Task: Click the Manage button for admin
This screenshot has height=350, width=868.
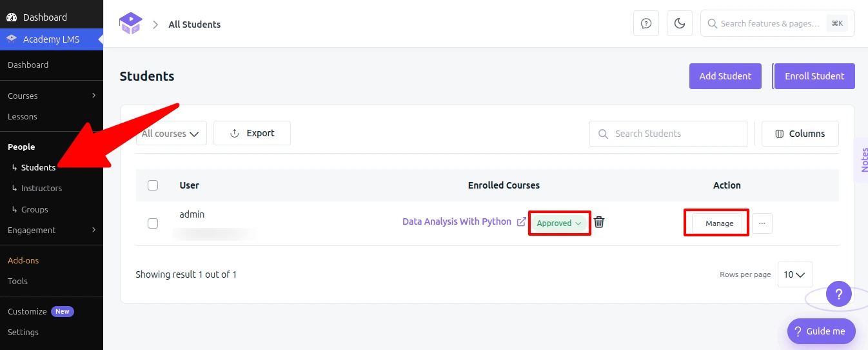Action: click(719, 223)
